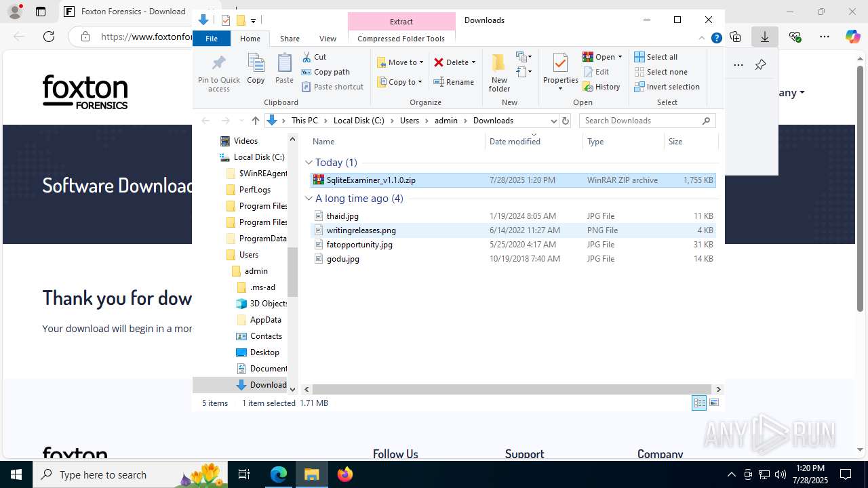This screenshot has height=488, width=868.
Task: Open Copy to dropdown
Action: (399, 82)
